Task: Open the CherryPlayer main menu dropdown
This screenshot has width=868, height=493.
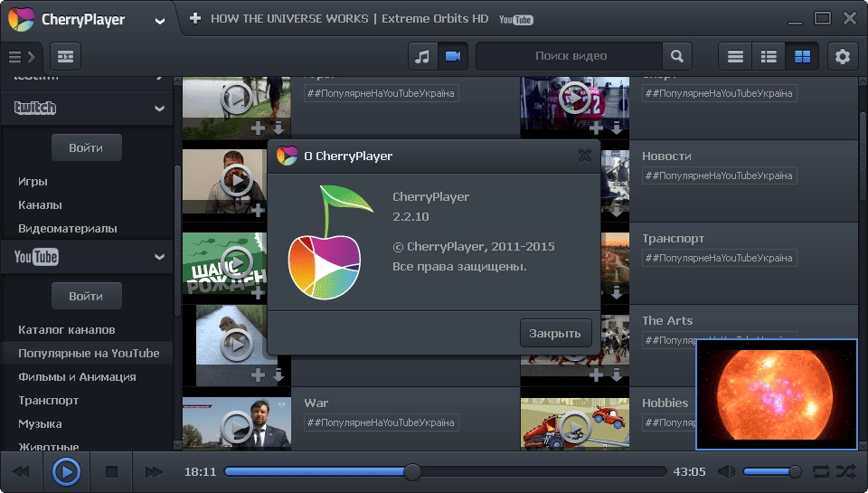Action: point(159,21)
